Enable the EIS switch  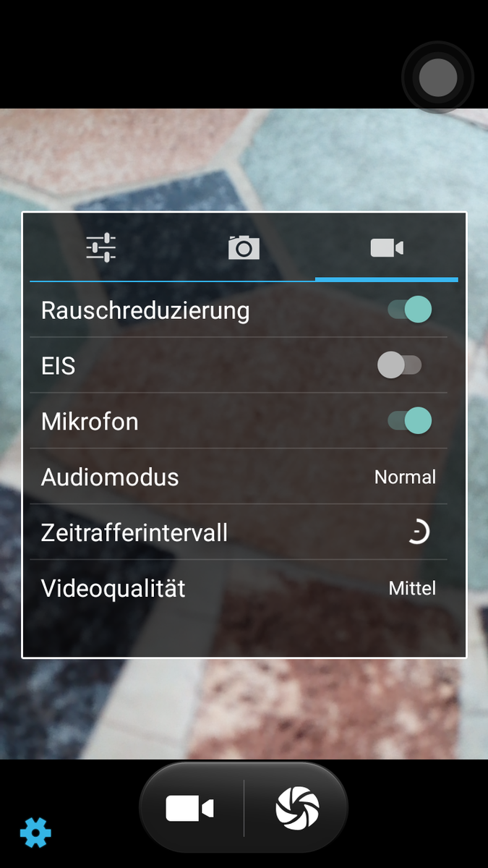(400, 365)
